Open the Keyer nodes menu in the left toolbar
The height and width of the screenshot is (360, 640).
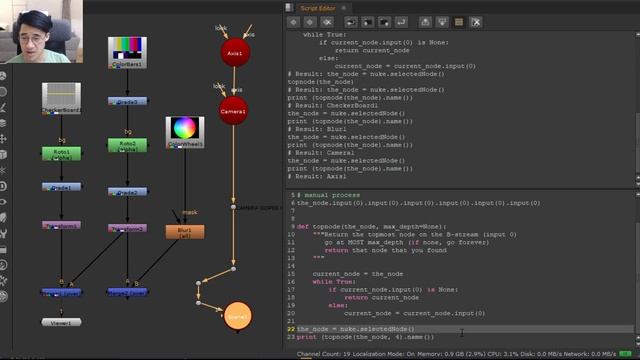(3, 107)
